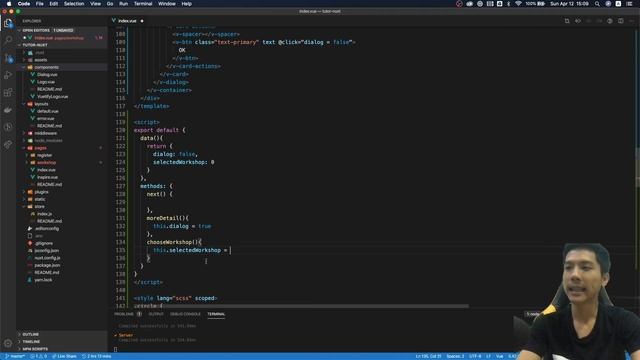Open the Extensions view

click(8, 93)
